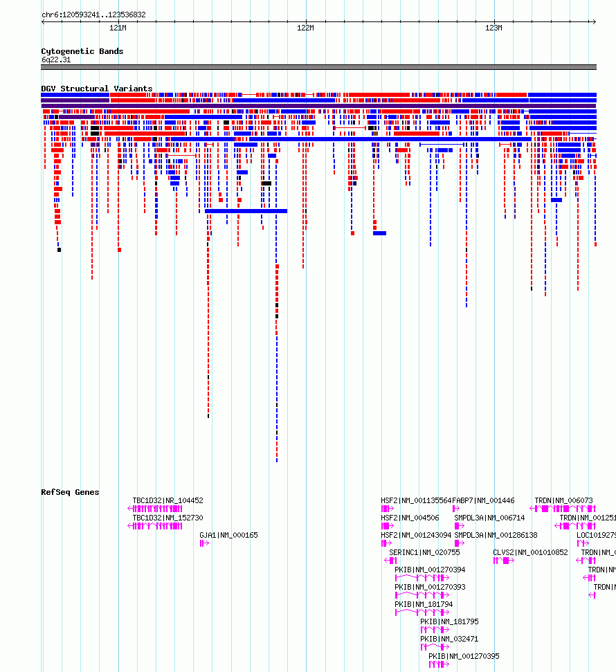This screenshot has width=616, height=672.
Task: Open gene SMPDL3A|NM_006714 label
Action: point(489,518)
